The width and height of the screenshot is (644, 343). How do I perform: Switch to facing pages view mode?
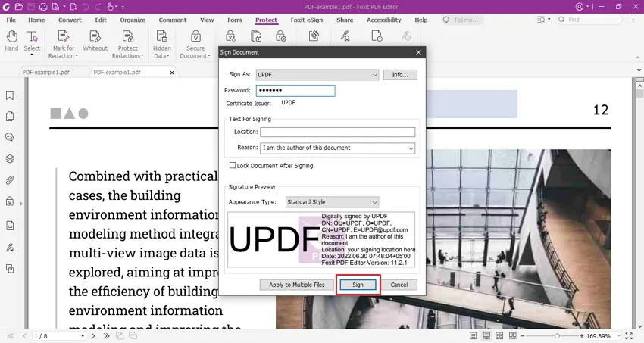[499, 336]
